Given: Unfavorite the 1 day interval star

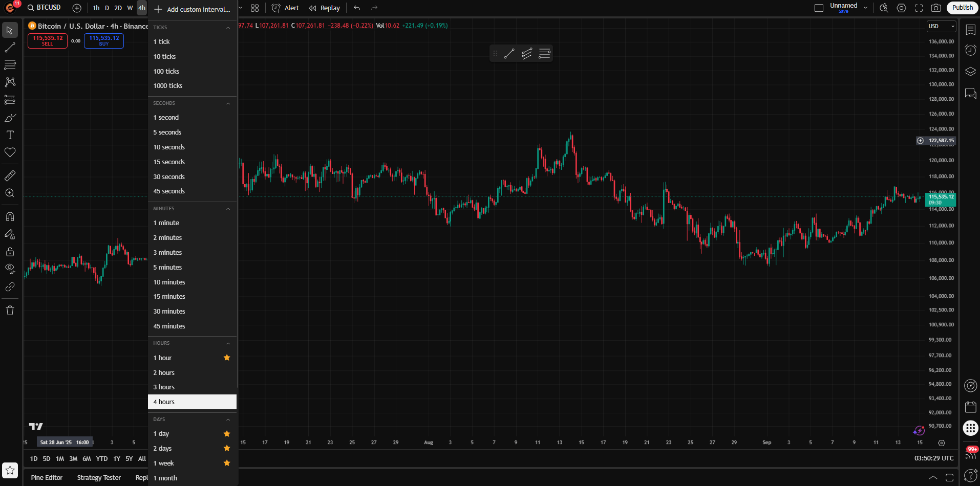Looking at the screenshot, I should click(227, 434).
